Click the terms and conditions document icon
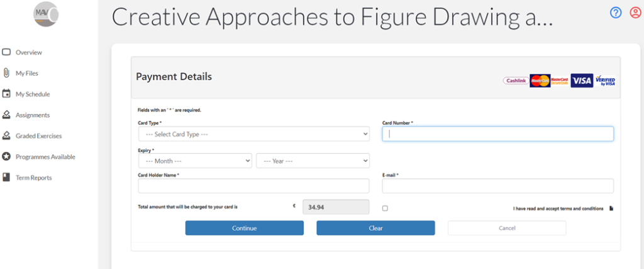This screenshot has width=644, height=269. tap(611, 209)
